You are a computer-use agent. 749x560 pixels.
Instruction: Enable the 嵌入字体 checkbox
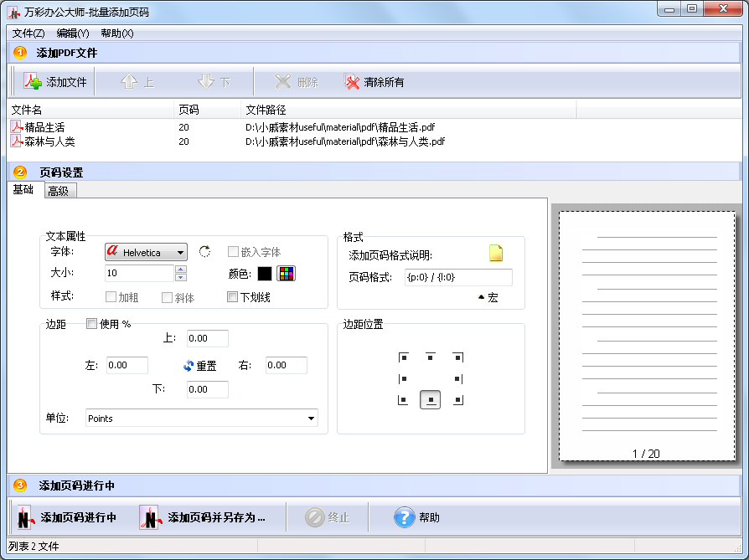tap(232, 252)
